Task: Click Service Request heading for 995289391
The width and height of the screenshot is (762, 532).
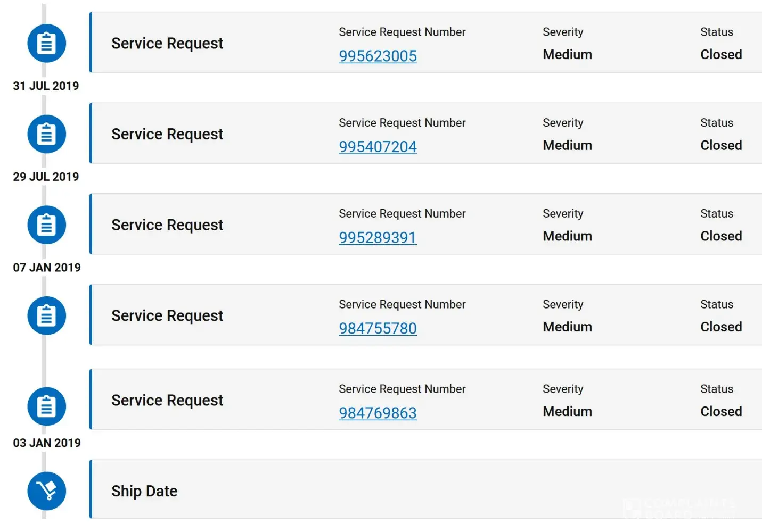Action: point(167,225)
